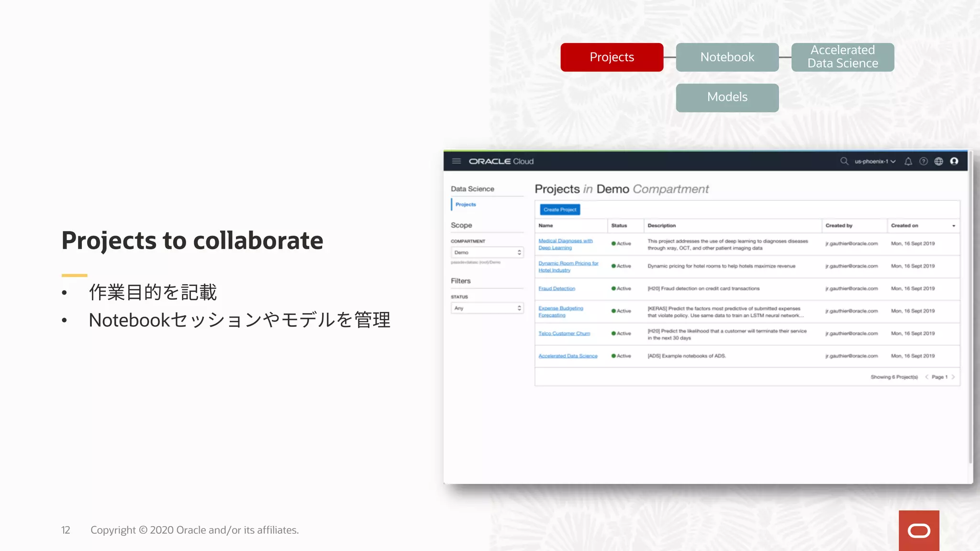Open Dynamic Room Pricing for Hotel Industry project

coord(568,266)
